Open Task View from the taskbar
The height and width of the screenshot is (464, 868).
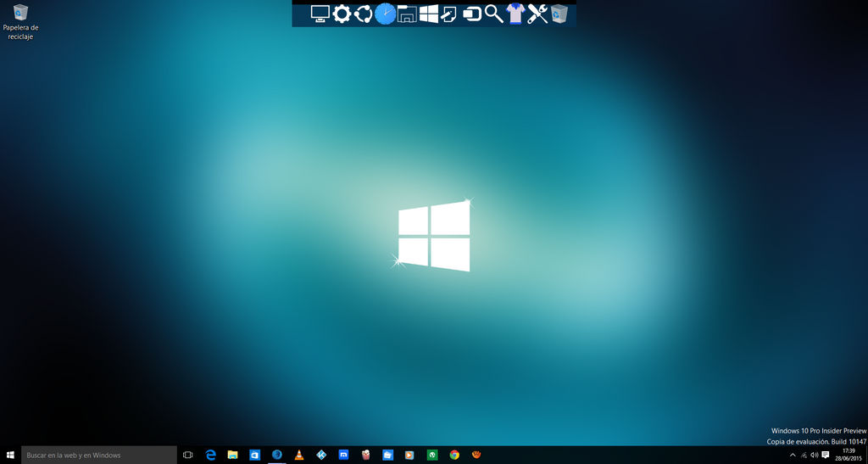pyautogui.click(x=187, y=456)
